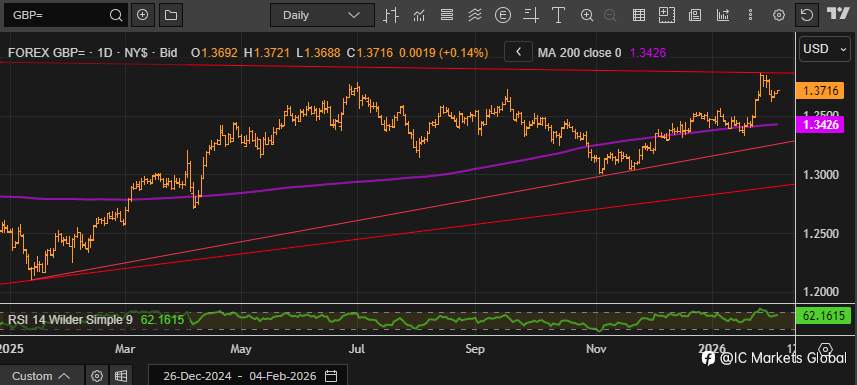Click the Nov label on time axis
Image resolution: width=857 pixels, height=385 pixels.
[x=596, y=349]
